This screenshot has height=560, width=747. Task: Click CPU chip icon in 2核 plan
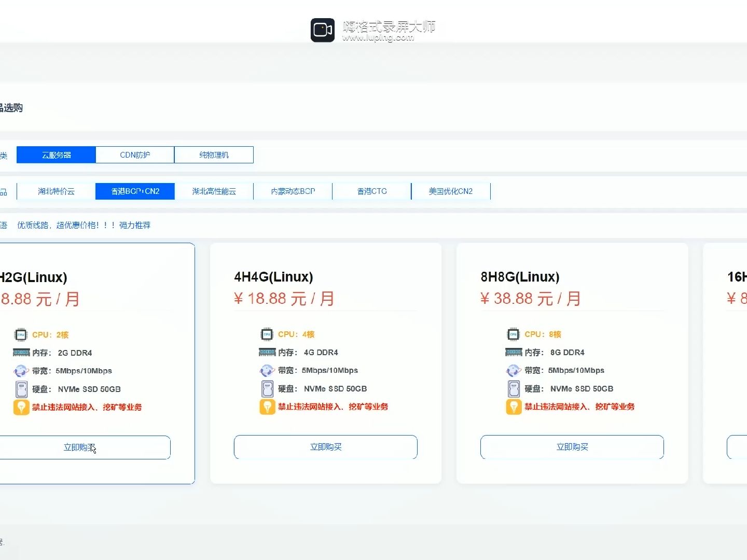21,334
